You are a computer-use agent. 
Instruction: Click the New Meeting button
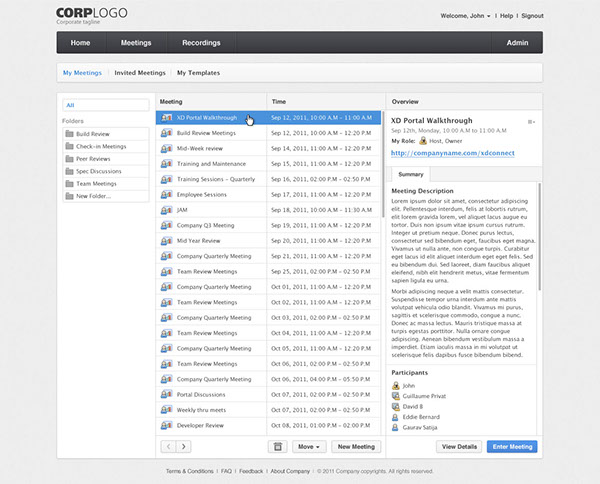point(356,447)
